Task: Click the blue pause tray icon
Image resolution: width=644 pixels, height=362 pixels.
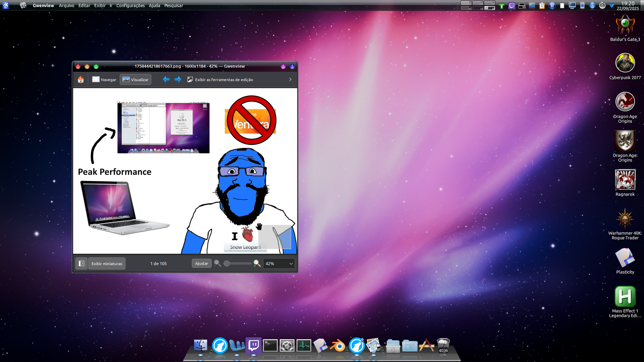Action: click(552, 5)
